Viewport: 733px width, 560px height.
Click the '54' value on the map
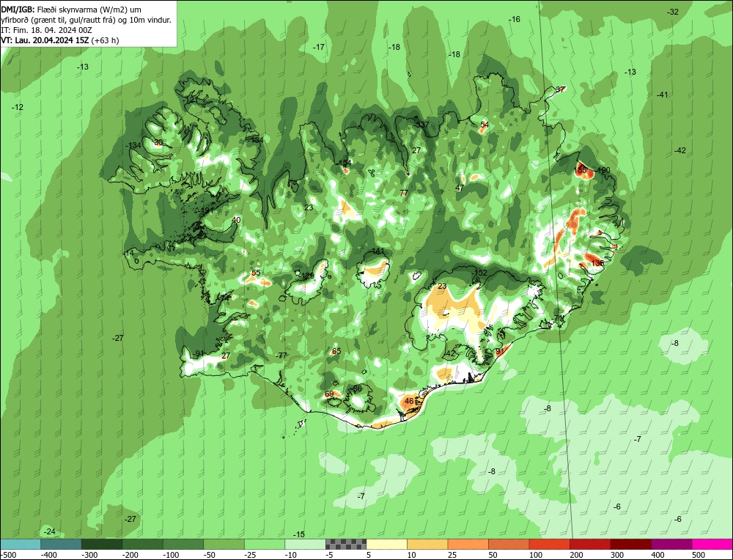[485, 125]
